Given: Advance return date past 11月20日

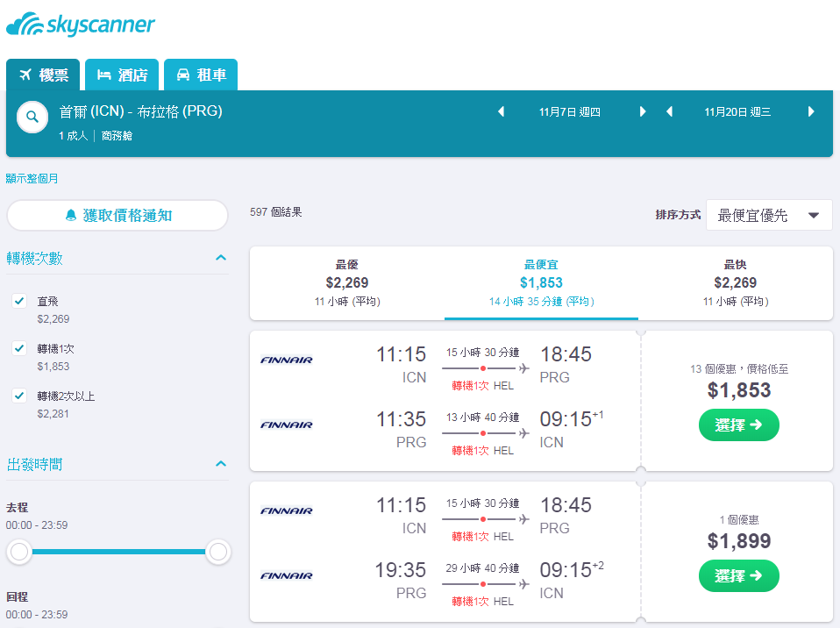Looking at the screenshot, I should [x=810, y=111].
